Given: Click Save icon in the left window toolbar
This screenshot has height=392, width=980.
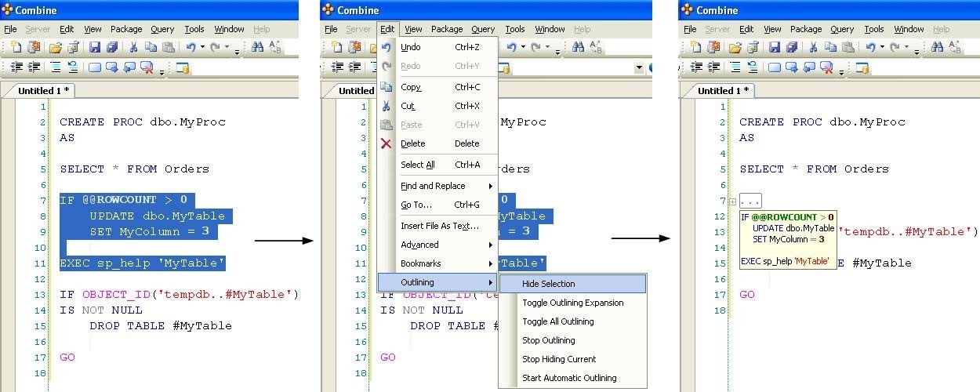Looking at the screenshot, I should tap(95, 48).
